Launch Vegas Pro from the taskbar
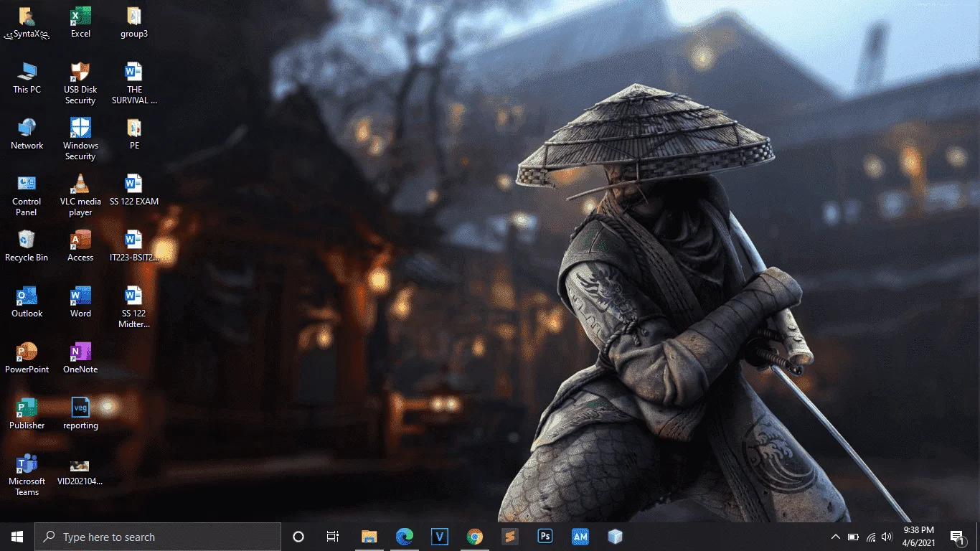Viewport: 980px width, 551px height. coord(440,537)
